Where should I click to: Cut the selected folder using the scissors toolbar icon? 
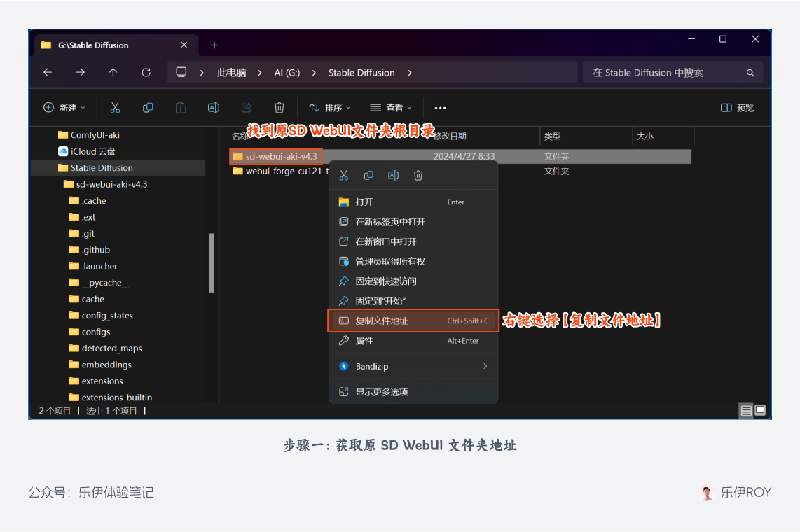pyautogui.click(x=114, y=107)
